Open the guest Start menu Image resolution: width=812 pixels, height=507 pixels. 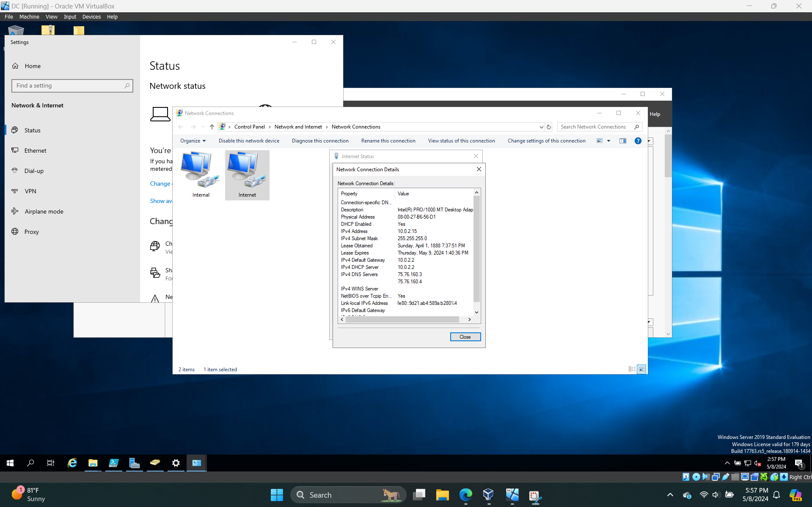(x=10, y=463)
